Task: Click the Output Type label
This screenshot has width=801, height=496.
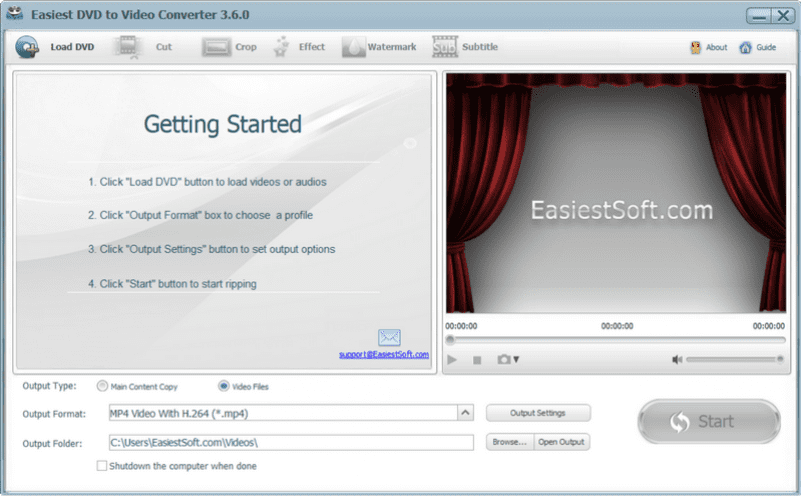Action: [x=50, y=386]
